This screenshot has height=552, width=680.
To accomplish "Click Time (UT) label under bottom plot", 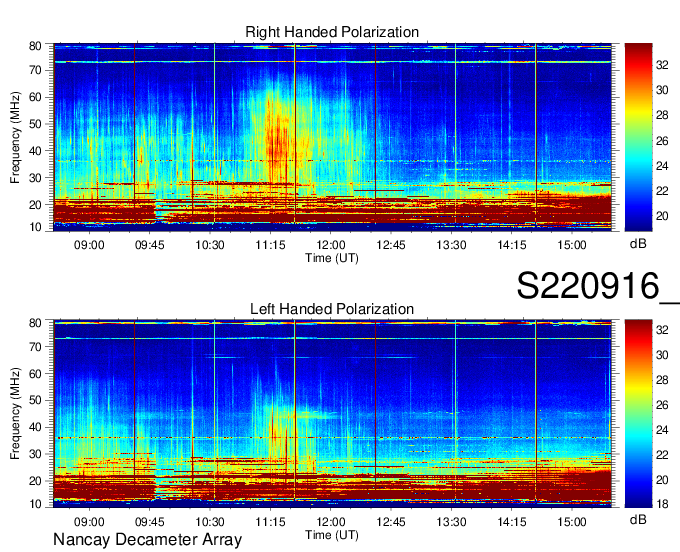I will tap(332, 535).
